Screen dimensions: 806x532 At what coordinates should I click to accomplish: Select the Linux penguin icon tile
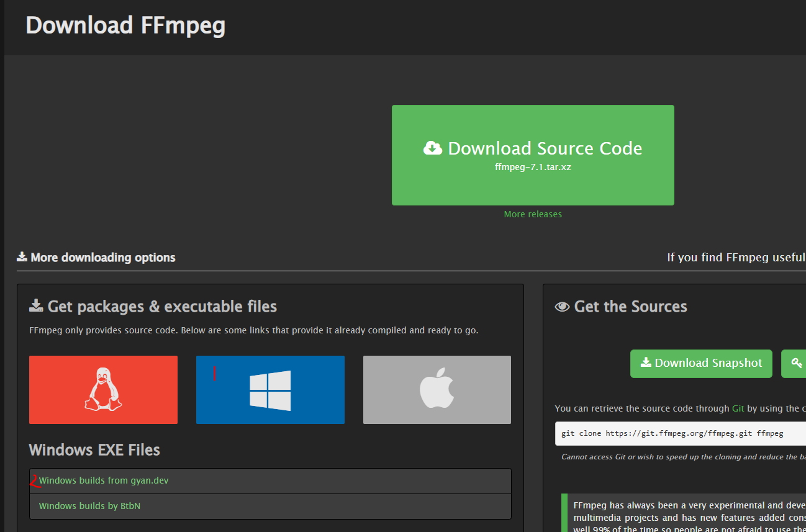coord(103,390)
